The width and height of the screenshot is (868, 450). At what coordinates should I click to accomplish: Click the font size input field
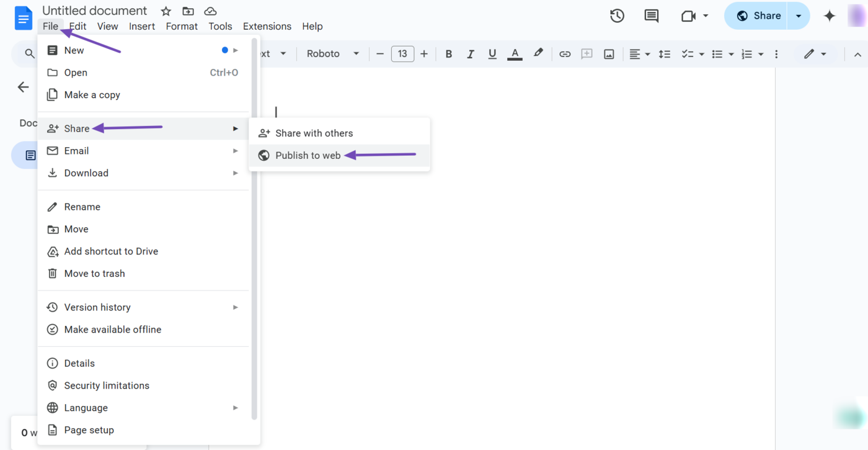(402, 54)
